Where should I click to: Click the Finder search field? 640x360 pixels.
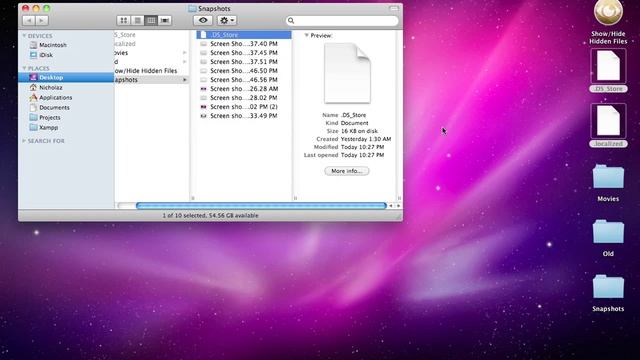(342, 20)
